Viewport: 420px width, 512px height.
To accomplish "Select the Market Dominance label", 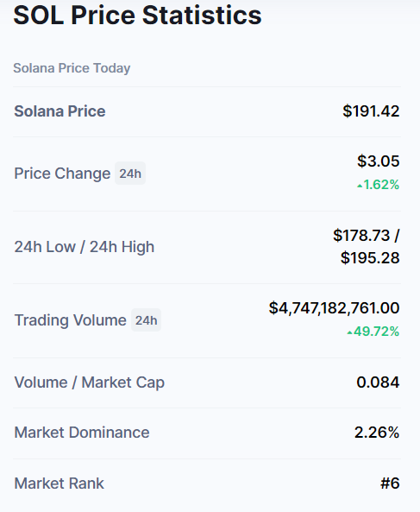I will 82,433.
